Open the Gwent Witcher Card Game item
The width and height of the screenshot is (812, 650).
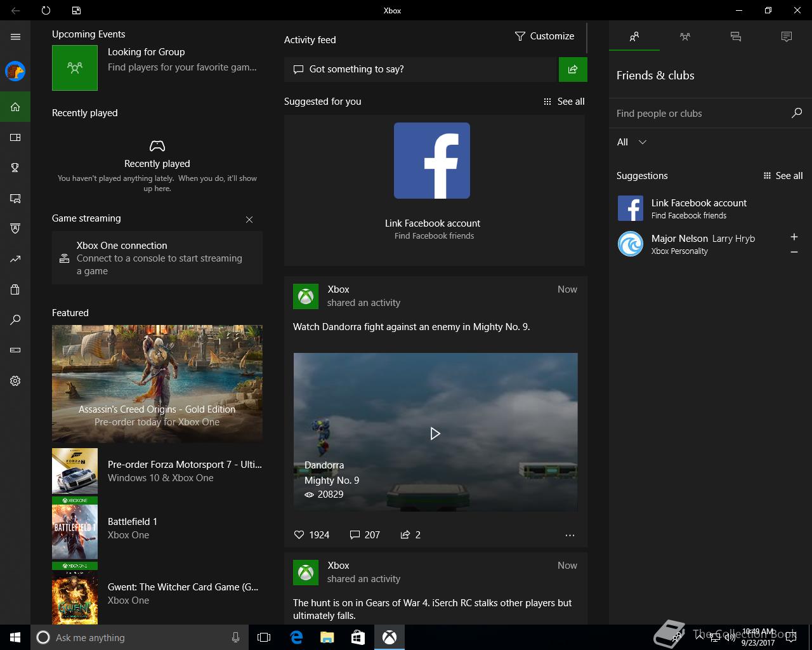point(157,594)
